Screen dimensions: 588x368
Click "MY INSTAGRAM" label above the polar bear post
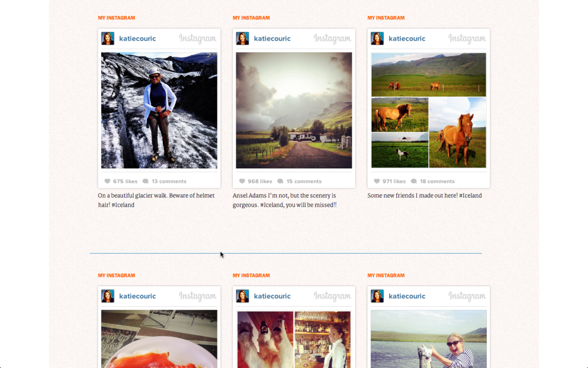click(251, 275)
